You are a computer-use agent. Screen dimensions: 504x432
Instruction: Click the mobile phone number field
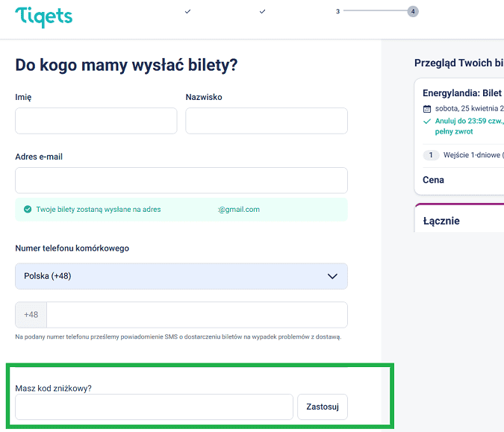(x=196, y=315)
